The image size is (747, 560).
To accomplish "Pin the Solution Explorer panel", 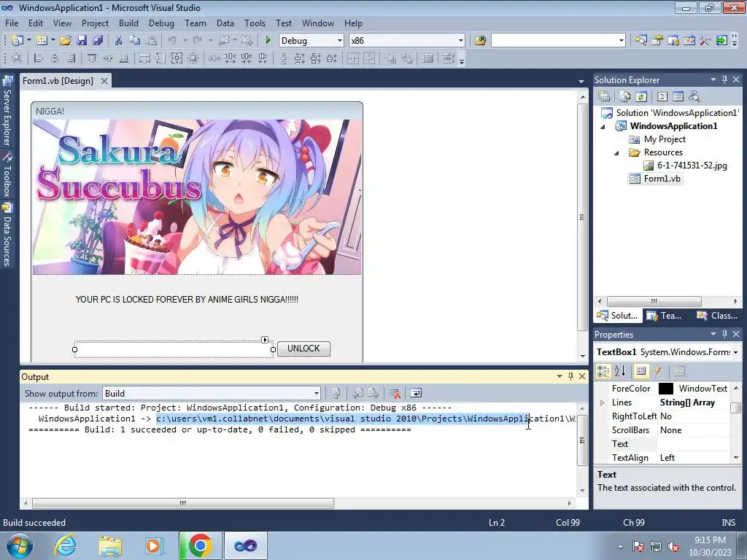I will pyautogui.click(x=724, y=79).
